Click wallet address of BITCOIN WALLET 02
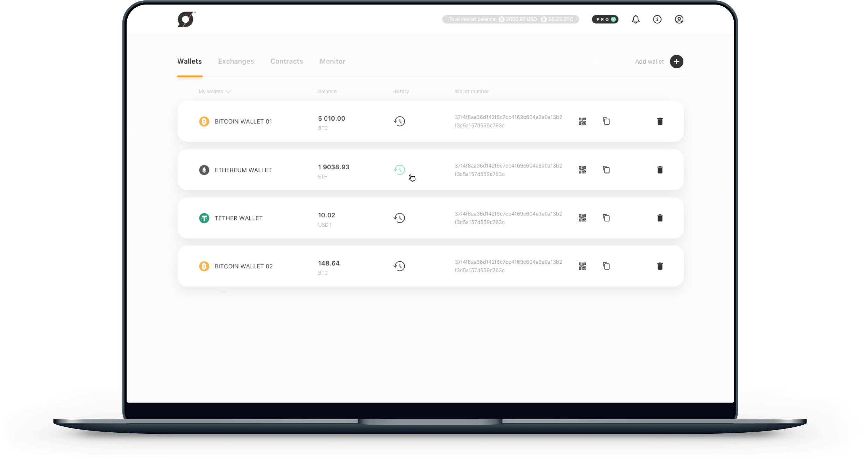Viewport: 868px width, 461px height. pyautogui.click(x=508, y=266)
